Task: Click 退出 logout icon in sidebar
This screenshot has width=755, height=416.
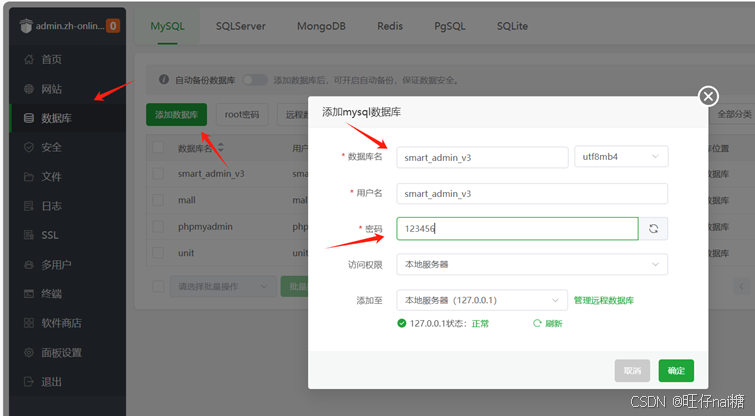Action: click(29, 382)
